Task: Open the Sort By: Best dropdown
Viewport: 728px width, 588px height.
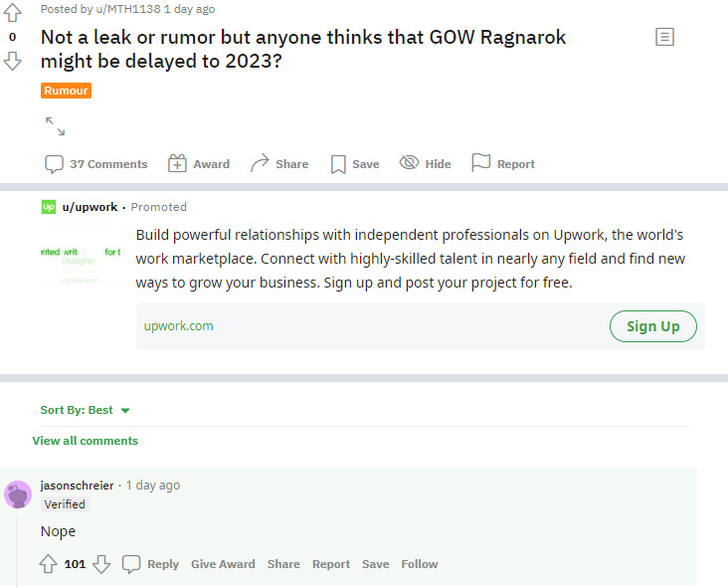Action: point(86,410)
